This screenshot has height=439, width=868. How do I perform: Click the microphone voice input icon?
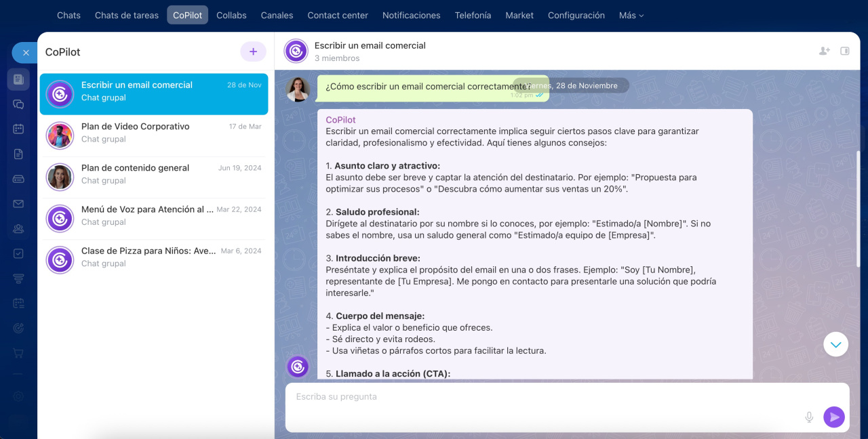(809, 417)
